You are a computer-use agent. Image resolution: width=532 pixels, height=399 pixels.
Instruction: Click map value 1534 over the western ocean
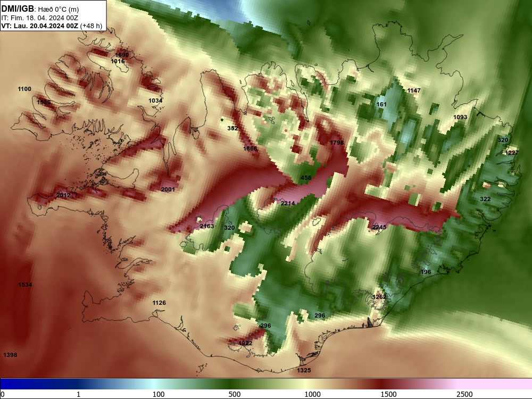pos(25,285)
